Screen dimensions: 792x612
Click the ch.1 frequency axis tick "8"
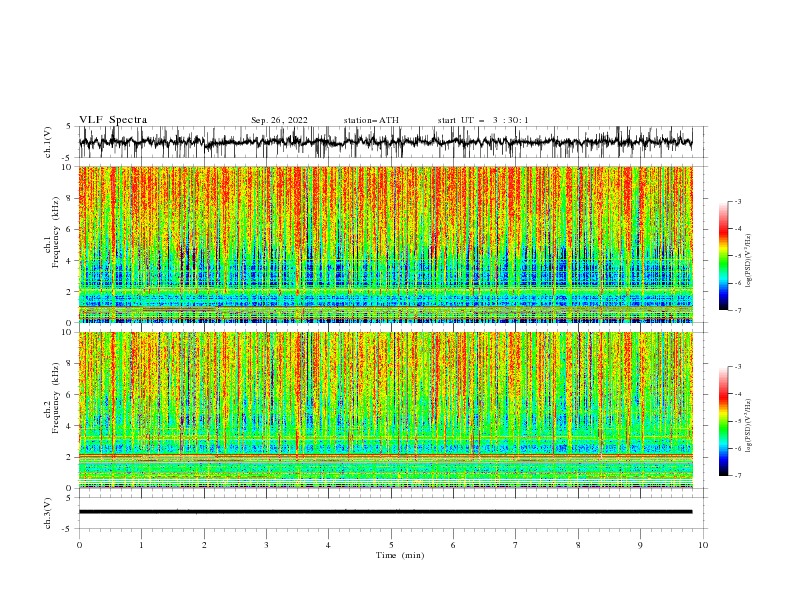[69, 198]
